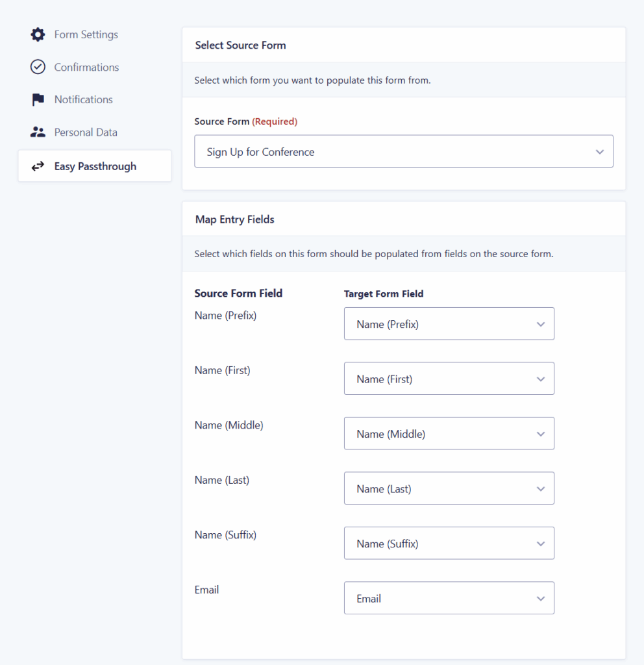Click the Form Settings gear icon
644x665 pixels.
[38, 34]
